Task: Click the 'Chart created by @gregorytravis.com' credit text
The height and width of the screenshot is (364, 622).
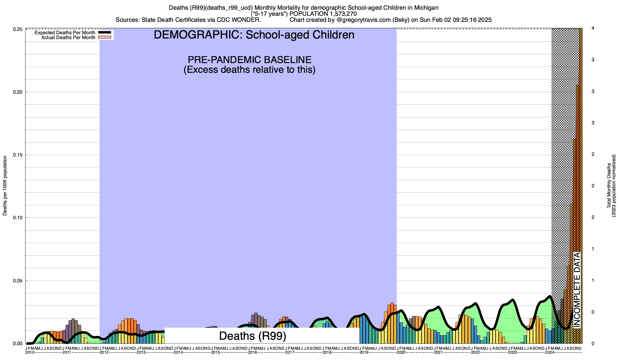Action: [x=391, y=20]
